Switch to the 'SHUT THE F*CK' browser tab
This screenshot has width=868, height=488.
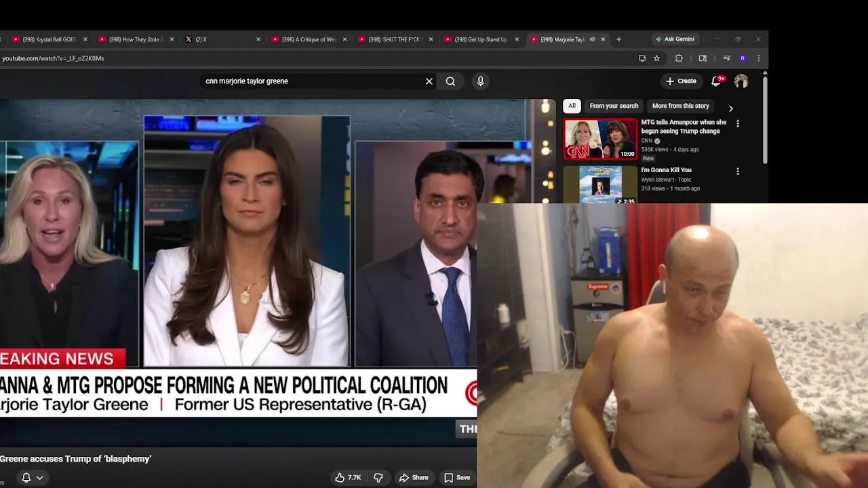point(393,39)
